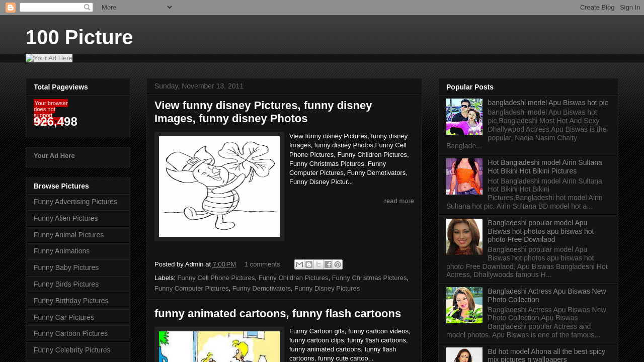The height and width of the screenshot is (362, 644).
Task: Select the Funny Disney Pictures label
Action: 327,289
